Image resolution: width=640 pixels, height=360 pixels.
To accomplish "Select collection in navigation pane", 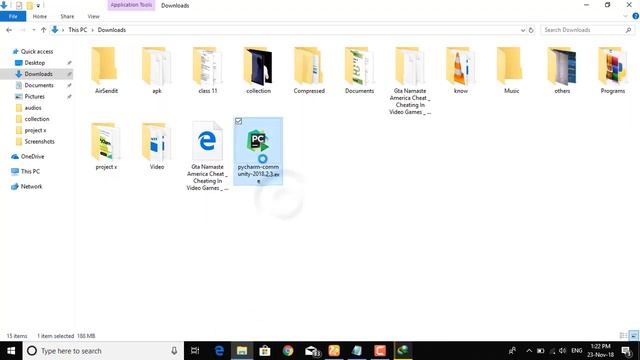I will tap(37, 119).
